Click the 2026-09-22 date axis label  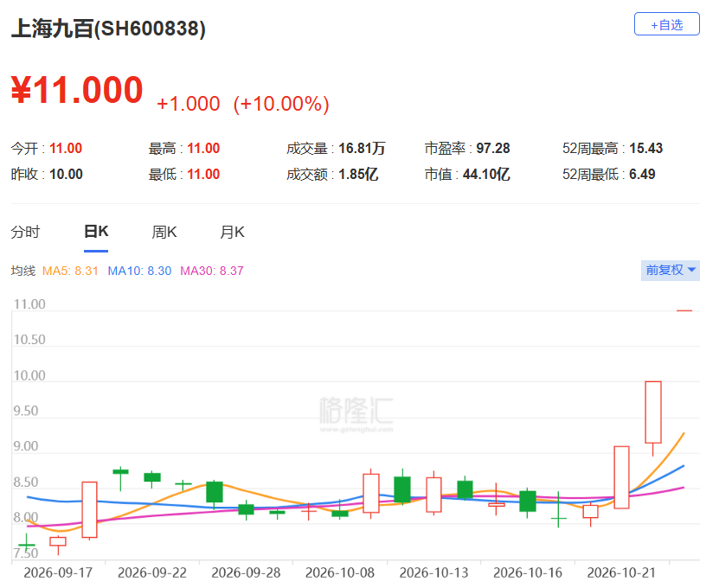[x=152, y=572]
